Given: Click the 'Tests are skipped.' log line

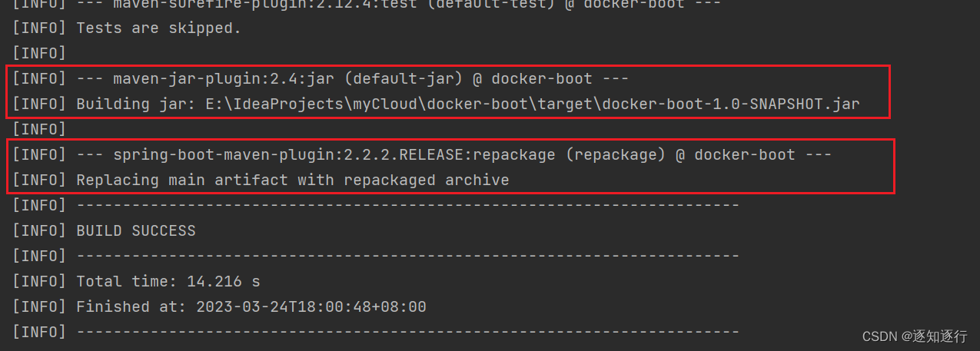Looking at the screenshot, I should 127,28.
